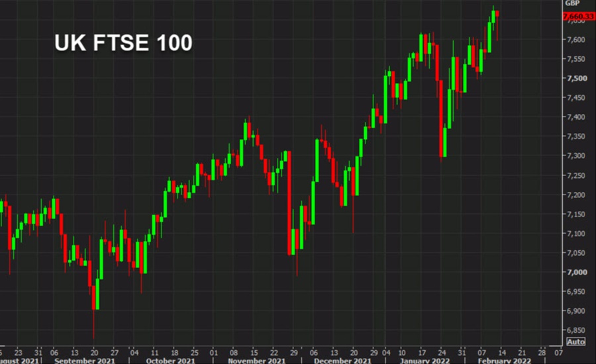The image size is (596, 364).
Task: Click date tick 25 on time axis
Action: point(194,353)
